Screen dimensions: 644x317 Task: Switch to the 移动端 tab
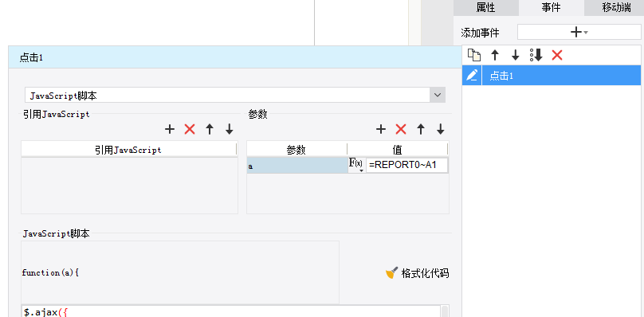click(x=614, y=8)
